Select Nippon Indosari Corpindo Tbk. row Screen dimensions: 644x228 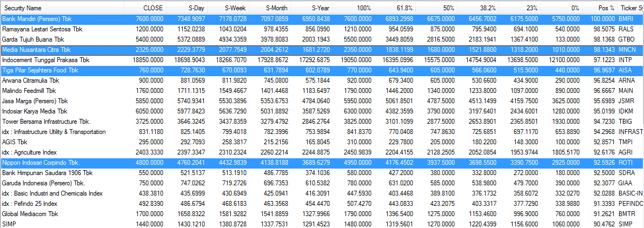point(322,163)
